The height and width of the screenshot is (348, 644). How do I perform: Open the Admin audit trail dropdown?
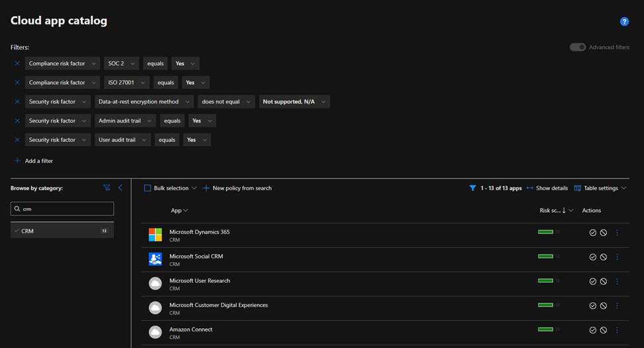click(125, 121)
